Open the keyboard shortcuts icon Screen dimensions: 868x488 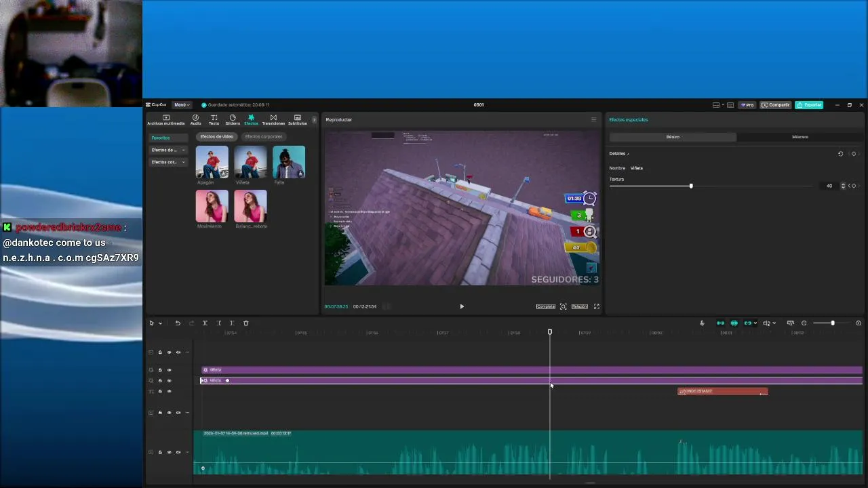pyautogui.click(x=730, y=105)
